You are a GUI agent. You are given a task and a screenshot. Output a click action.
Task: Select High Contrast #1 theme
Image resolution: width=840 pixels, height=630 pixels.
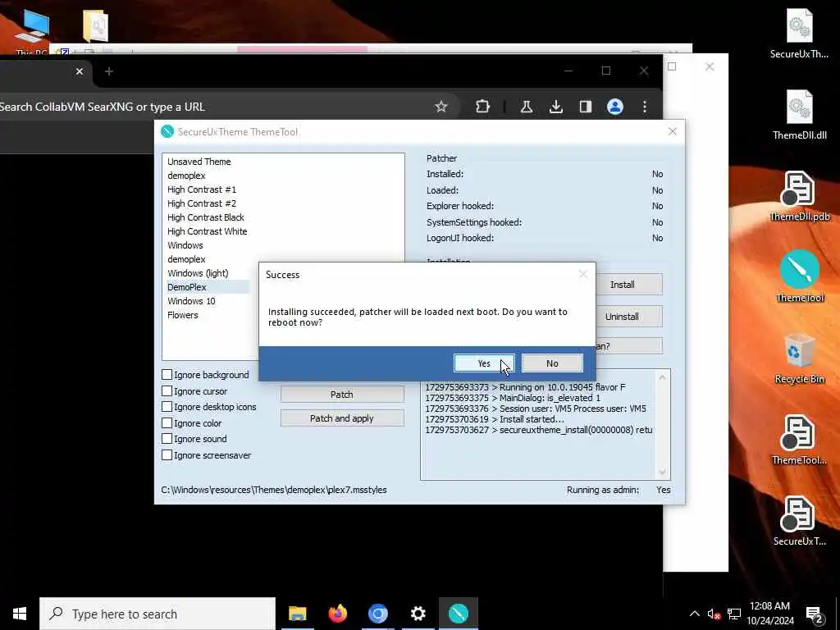pos(202,189)
